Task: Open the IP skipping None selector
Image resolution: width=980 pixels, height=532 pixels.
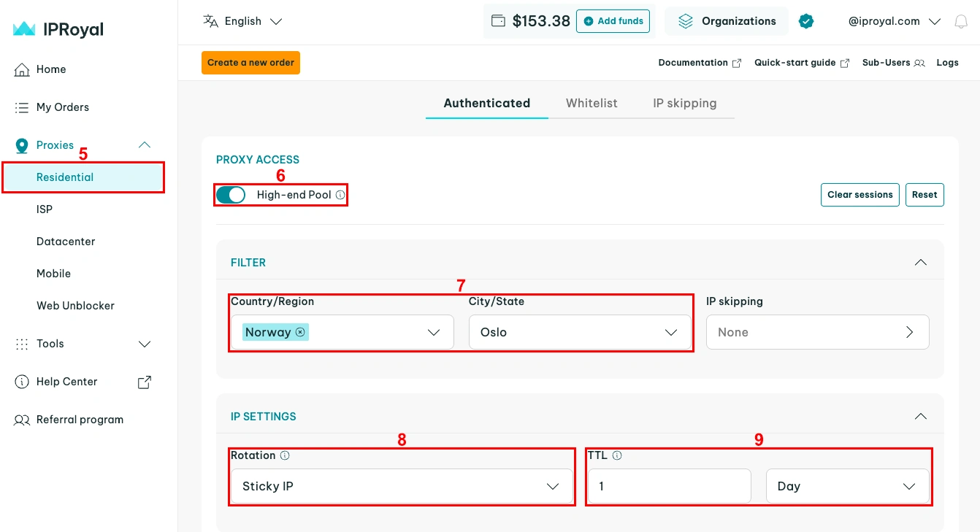Action: click(x=818, y=332)
